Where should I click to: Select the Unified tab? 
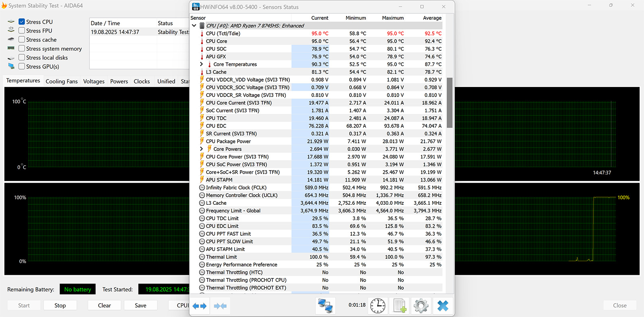pyautogui.click(x=166, y=81)
